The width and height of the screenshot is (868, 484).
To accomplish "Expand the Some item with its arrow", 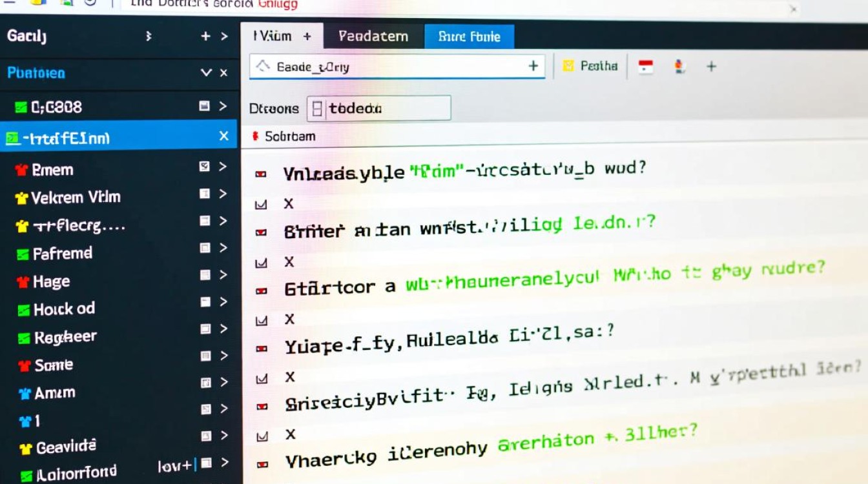I will coord(223,356).
